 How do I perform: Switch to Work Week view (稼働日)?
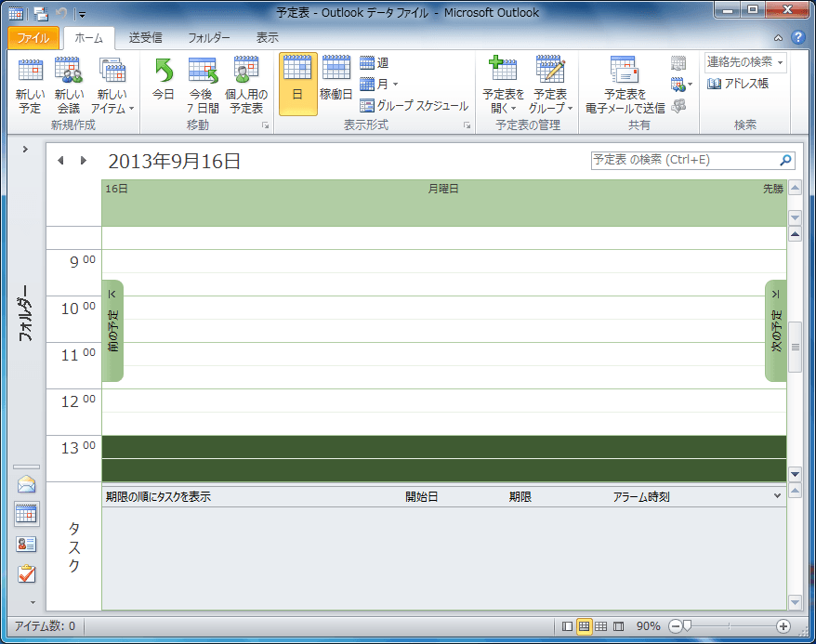336,79
